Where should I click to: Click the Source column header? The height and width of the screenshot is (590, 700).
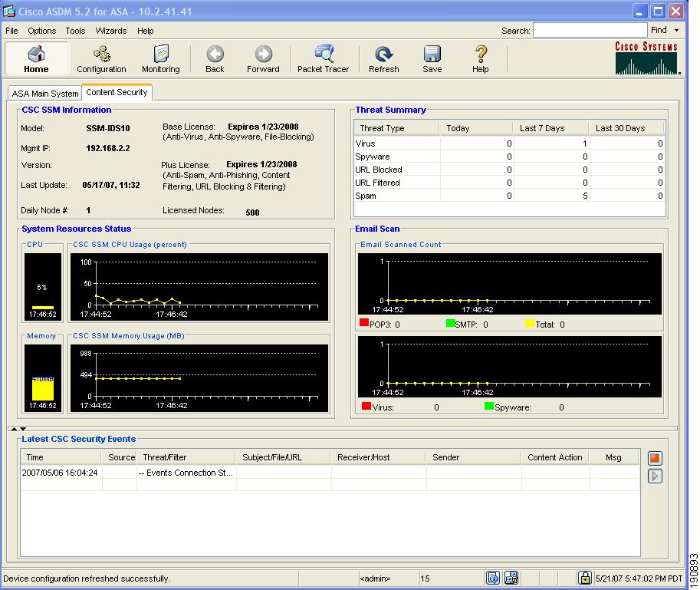click(120, 457)
